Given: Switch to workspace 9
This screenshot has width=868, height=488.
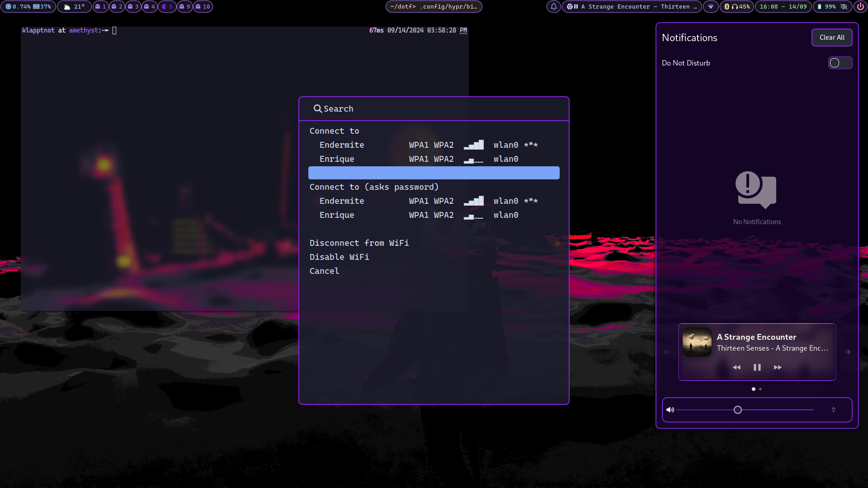Looking at the screenshot, I should (184, 7).
